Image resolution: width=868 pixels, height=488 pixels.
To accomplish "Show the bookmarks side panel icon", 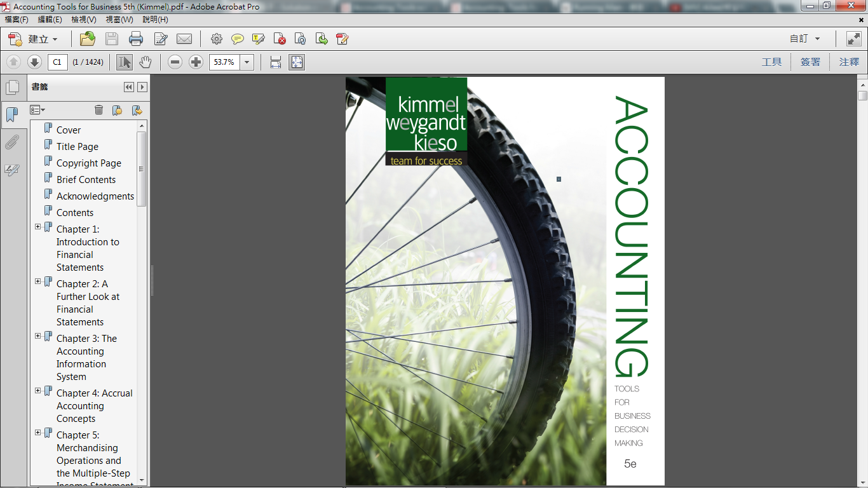I will [12, 114].
